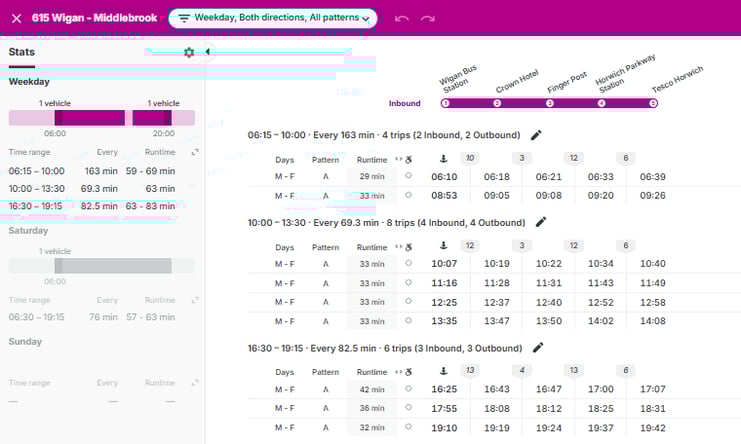This screenshot has height=444, width=741.
Task: Select the 16:30 – 19:15 stats row
Action: 100,206
